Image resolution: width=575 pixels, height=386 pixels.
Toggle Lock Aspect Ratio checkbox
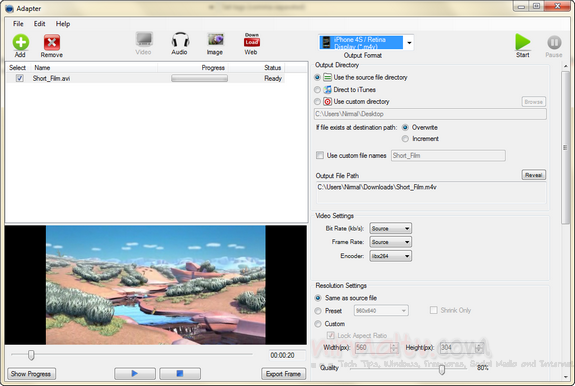tap(330, 335)
